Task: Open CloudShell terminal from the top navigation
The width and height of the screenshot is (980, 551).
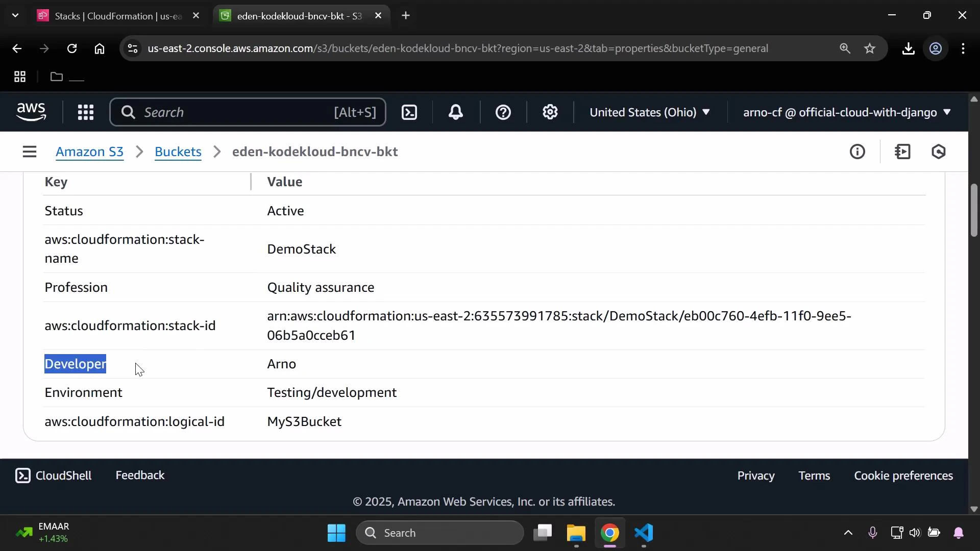Action: (x=410, y=112)
